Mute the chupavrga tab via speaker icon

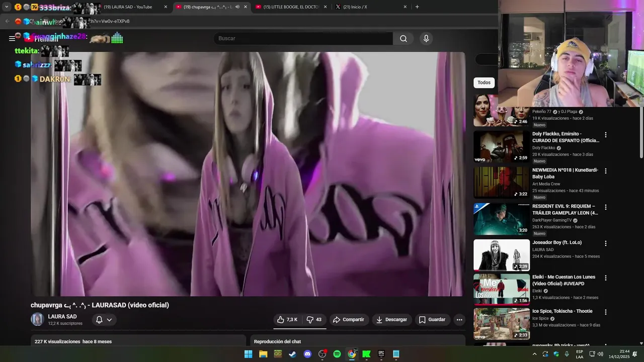click(237, 7)
